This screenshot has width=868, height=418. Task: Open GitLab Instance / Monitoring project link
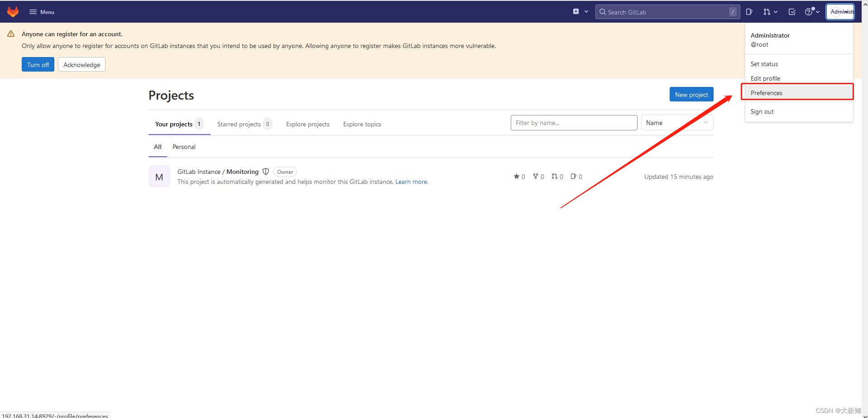pyautogui.click(x=218, y=172)
